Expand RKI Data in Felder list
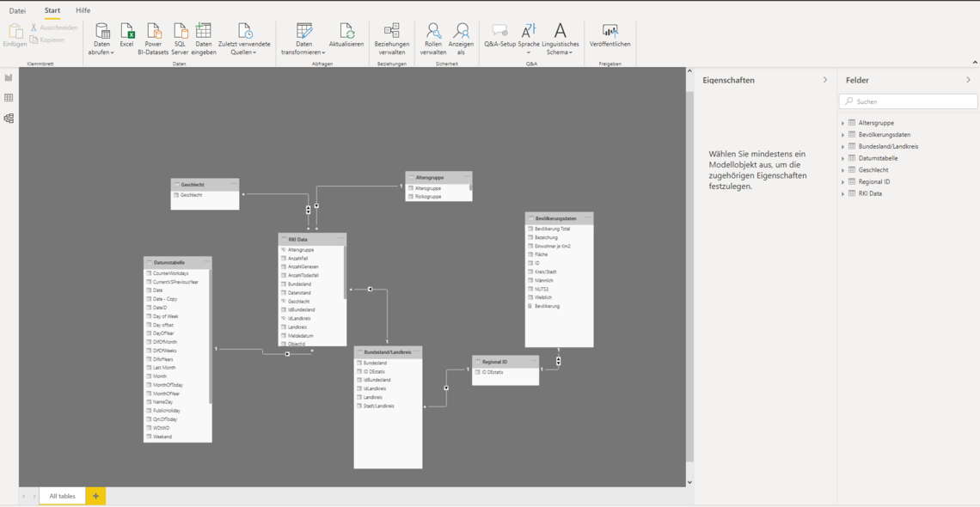Screen dimensions: 980x507 click(842, 193)
